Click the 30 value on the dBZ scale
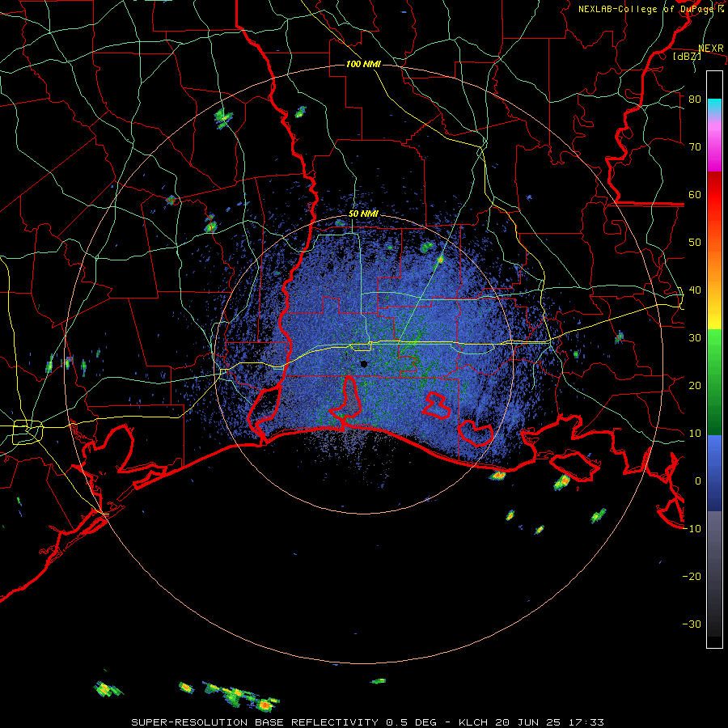Image resolution: width=728 pixels, height=728 pixels. pos(695,338)
